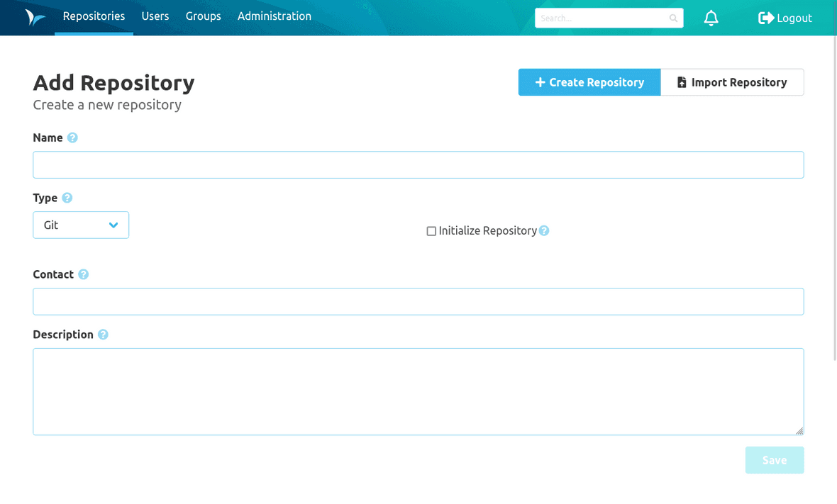Open the Administration section
The width and height of the screenshot is (837, 504).
[275, 16]
